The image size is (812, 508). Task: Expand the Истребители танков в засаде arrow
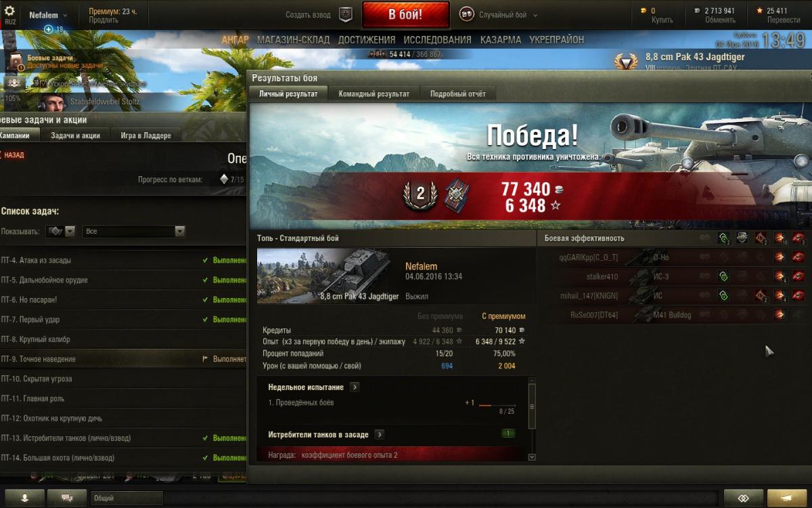[380, 434]
